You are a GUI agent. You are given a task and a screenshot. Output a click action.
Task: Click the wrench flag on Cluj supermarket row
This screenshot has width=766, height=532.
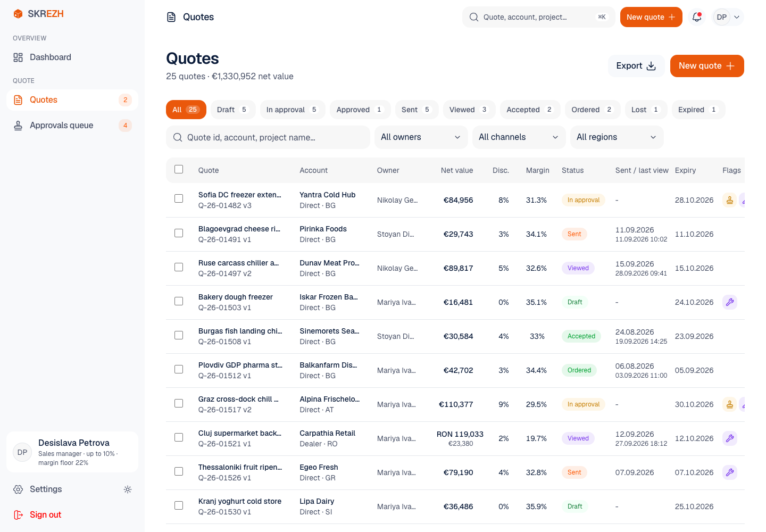tap(730, 438)
